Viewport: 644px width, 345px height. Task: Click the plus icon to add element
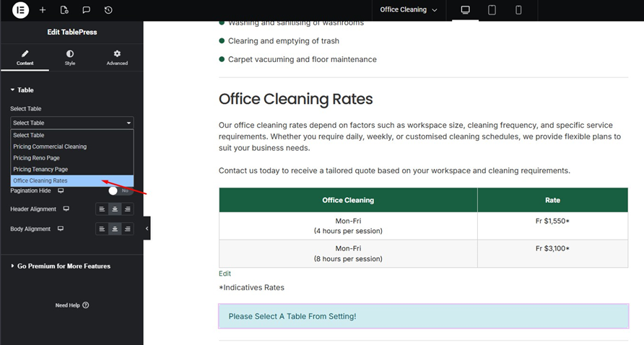(43, 10)
